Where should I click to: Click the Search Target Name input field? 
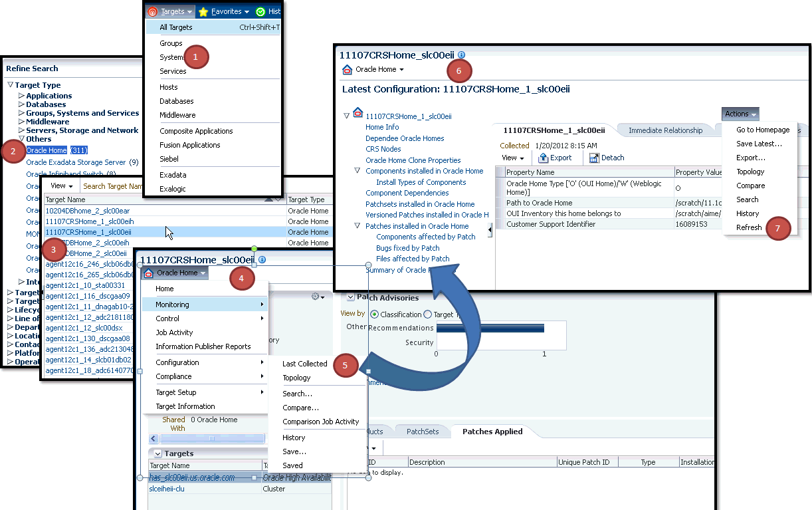pos(113,186)
